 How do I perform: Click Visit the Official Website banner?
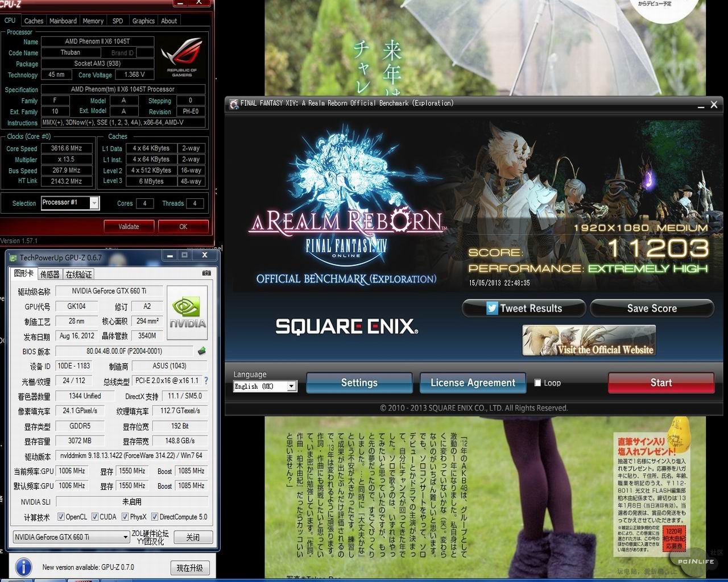(x=589, y=340)
